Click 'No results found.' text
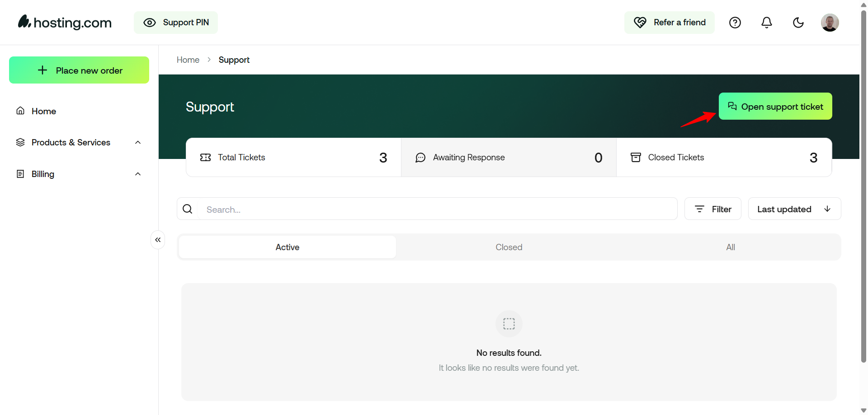 tap(509, 353)
